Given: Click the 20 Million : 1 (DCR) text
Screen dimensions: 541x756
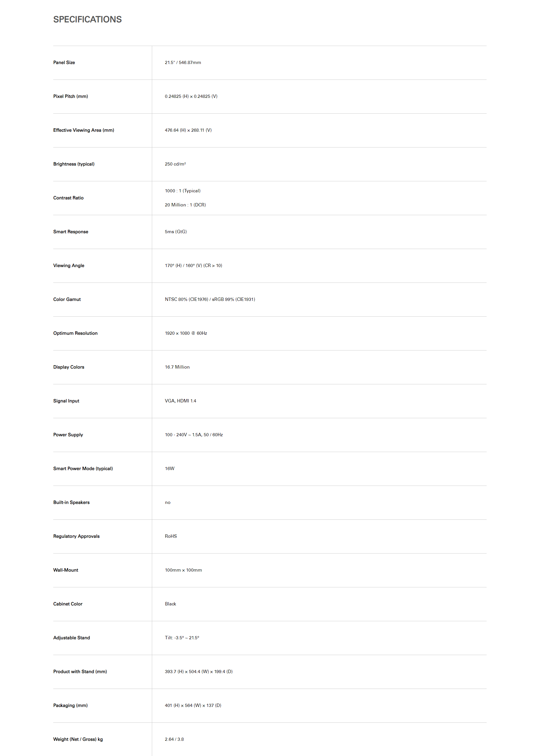Looking at the screenshot, I should coord(185,205).
